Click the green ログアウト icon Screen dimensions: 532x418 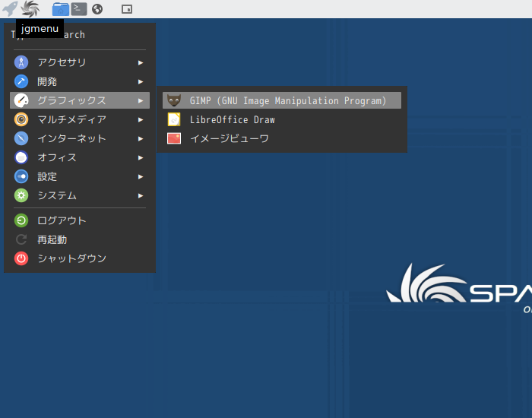tap(21, 220)
